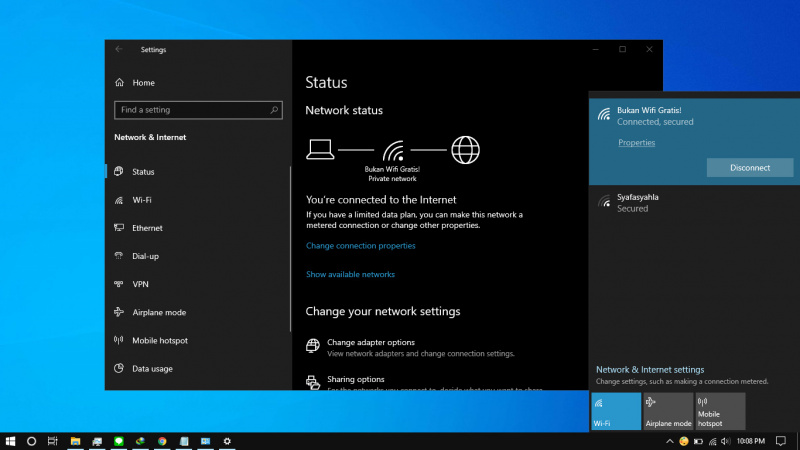Open the Notepad-like document app on taskbar
Viewport: 800px width, 450px height.
point(184,441)
